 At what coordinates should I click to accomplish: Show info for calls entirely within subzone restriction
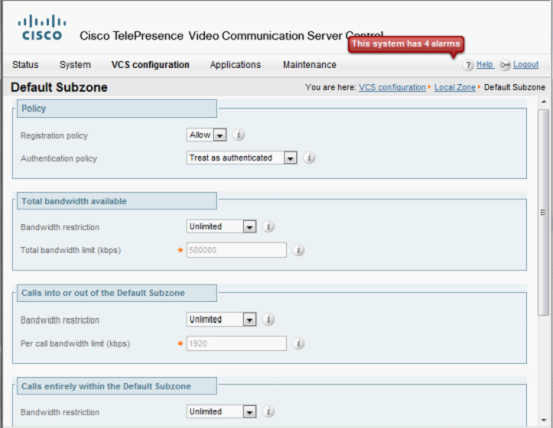tap(268, 411)
